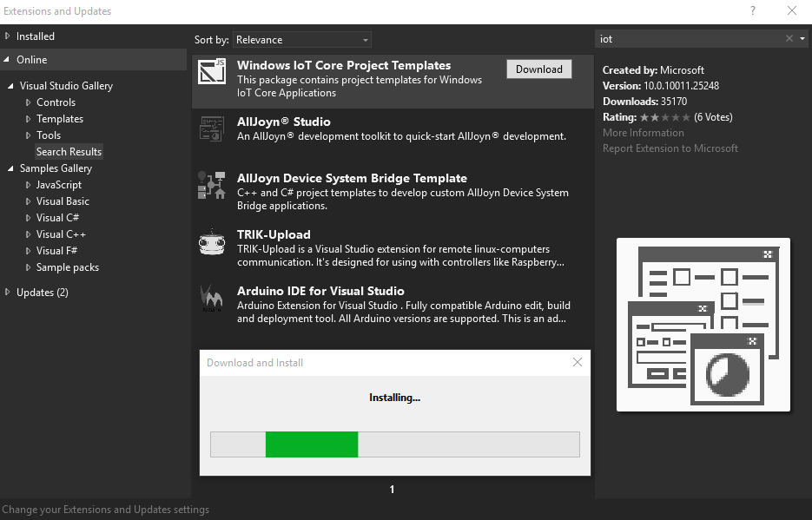Click the AllJoyn Device System Bridge icon

212,185
